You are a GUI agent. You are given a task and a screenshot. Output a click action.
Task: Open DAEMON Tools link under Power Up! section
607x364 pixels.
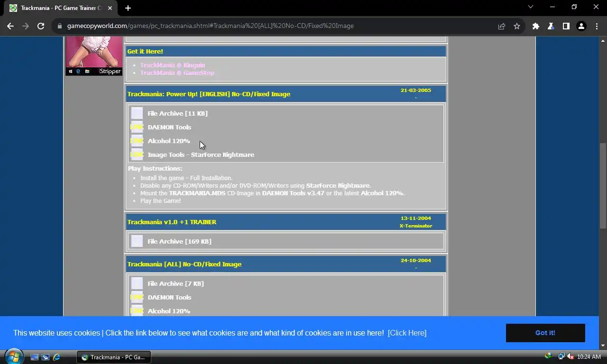tap(169, 127)
